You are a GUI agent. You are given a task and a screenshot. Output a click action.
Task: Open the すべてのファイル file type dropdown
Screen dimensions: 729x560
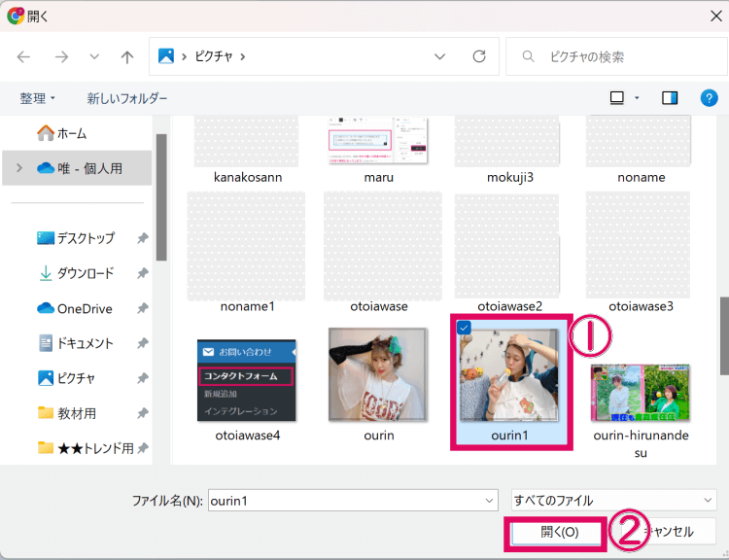click(x=613, y=501)
